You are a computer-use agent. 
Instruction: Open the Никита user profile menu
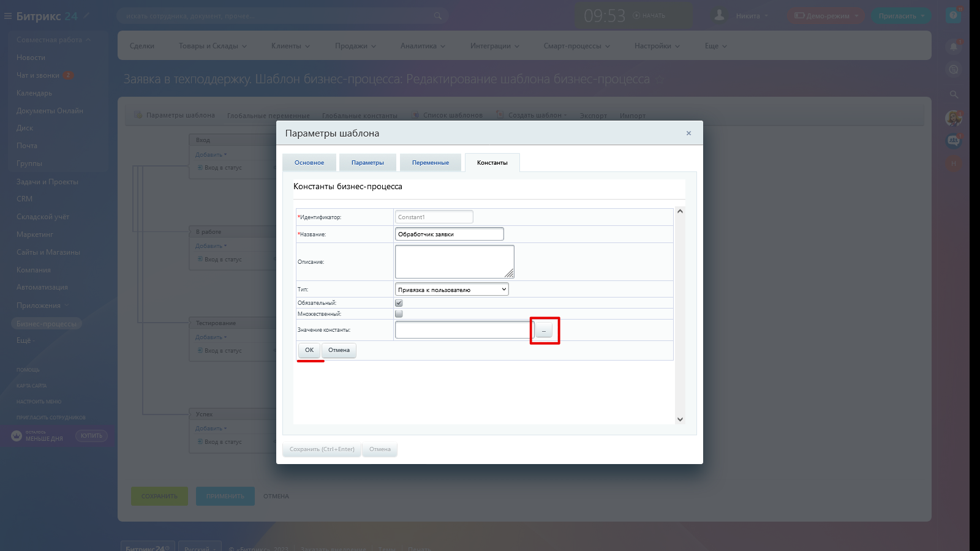tap(747, 16)
